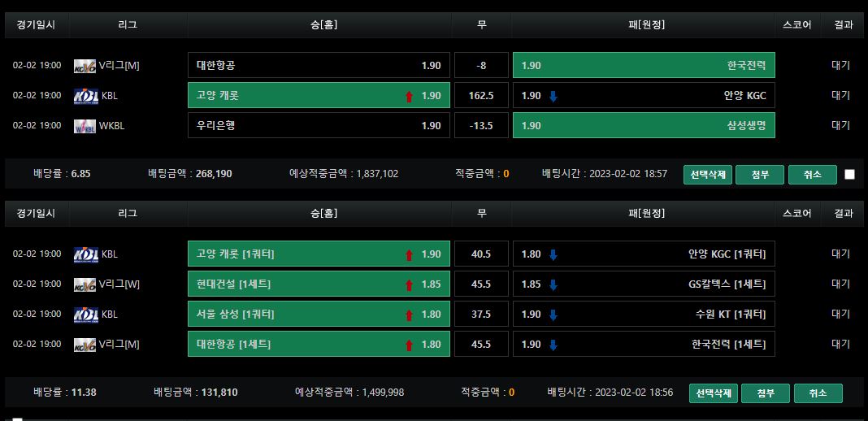Viewport: 868px width, 421px height.
Task: Click 선택삭제 on the 6.85 odds slip
Action: click(708, 174)
